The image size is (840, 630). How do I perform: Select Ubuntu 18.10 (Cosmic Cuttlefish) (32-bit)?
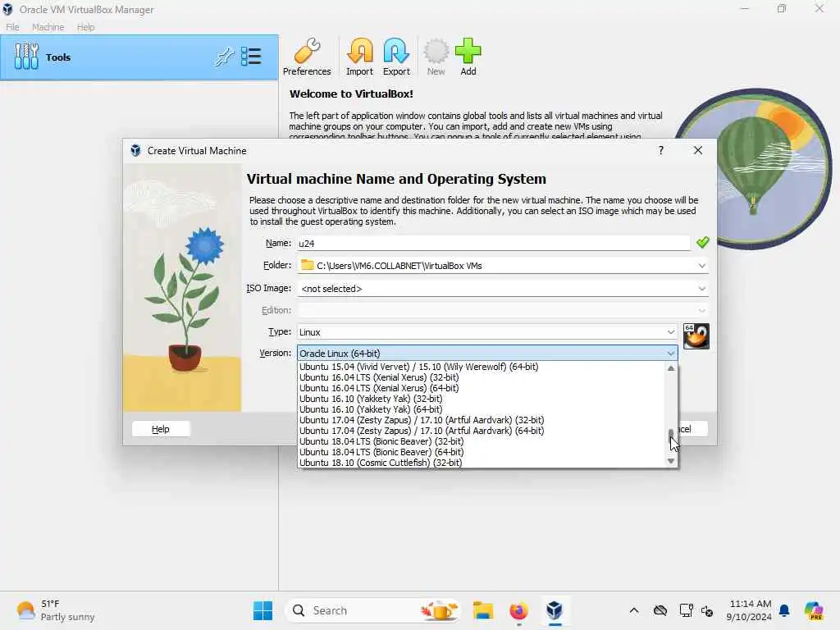click(x=482, y=463)
